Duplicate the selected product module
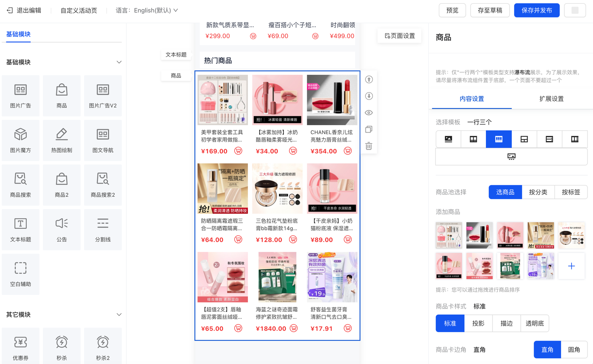Image resolution: width=593 pixels, height=364 pixels. tap(369, 129)
